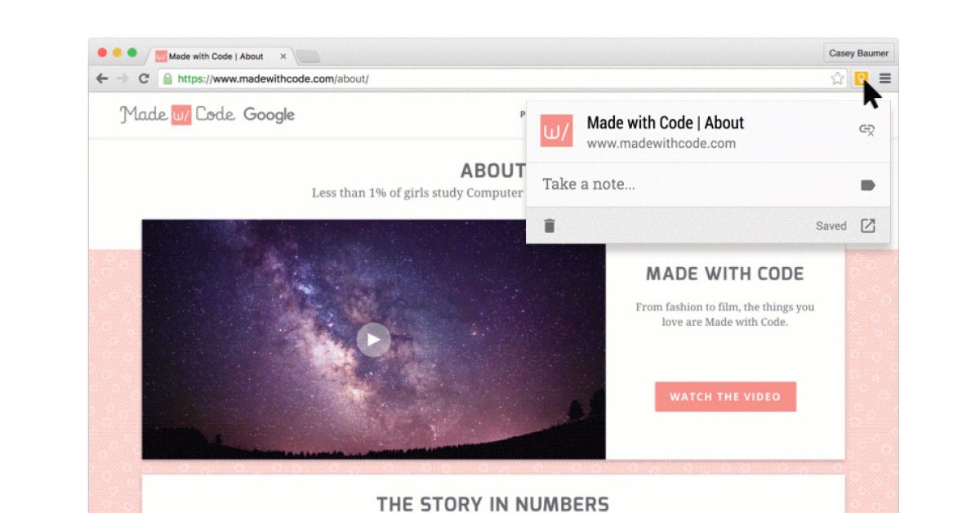Click the Google Keep extension icon

point(860,78)
